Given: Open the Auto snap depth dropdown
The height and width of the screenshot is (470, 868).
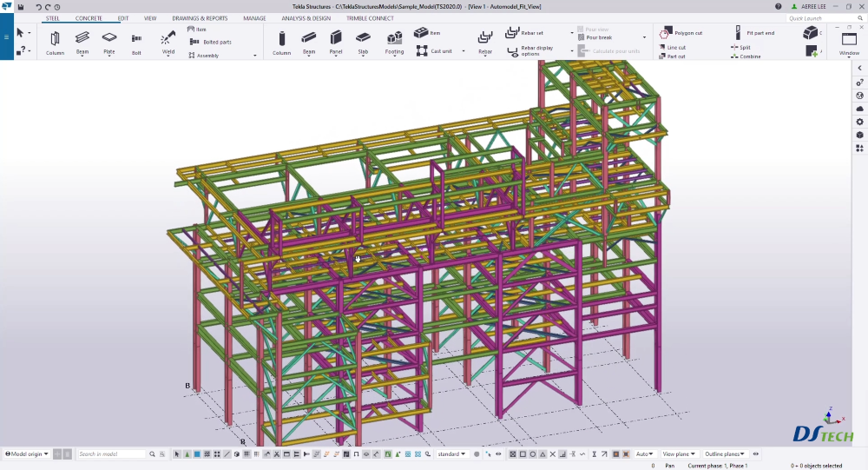Looking at the screenshot, I should click(x=644, y=453).
